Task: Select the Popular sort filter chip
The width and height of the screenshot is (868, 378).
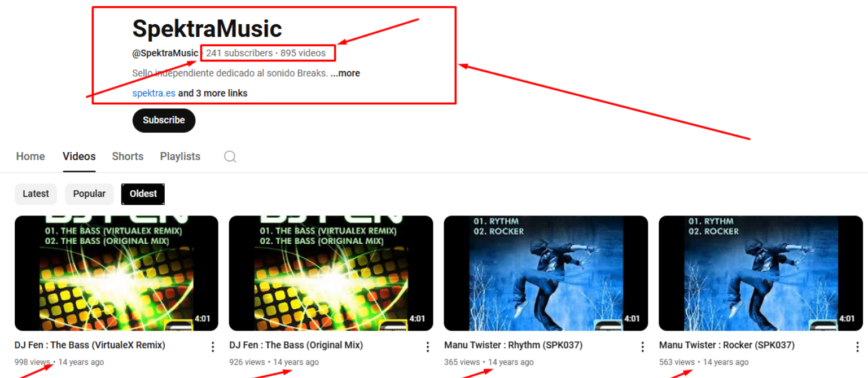Action: [x=89, y=194]
